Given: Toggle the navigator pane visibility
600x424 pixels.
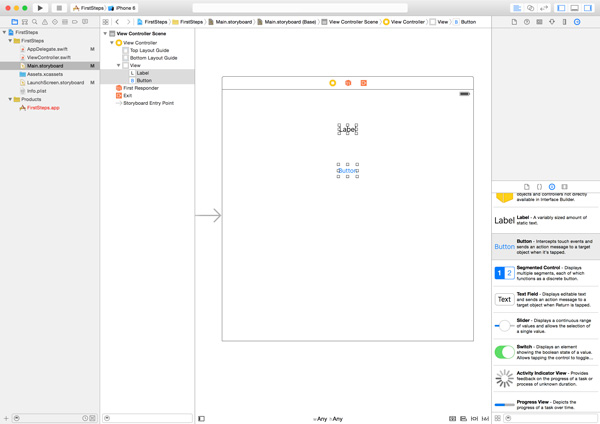Looking at the screenshot, I should click(561, 8).
